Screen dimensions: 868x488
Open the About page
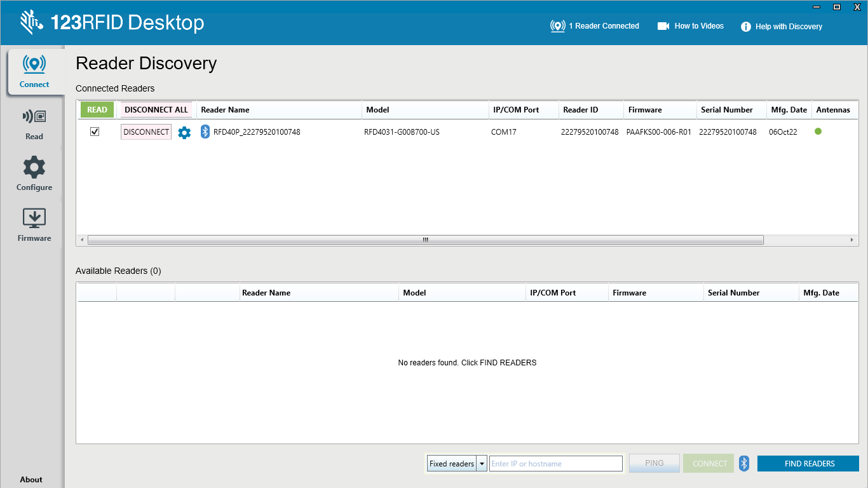(x=31, y=480)
